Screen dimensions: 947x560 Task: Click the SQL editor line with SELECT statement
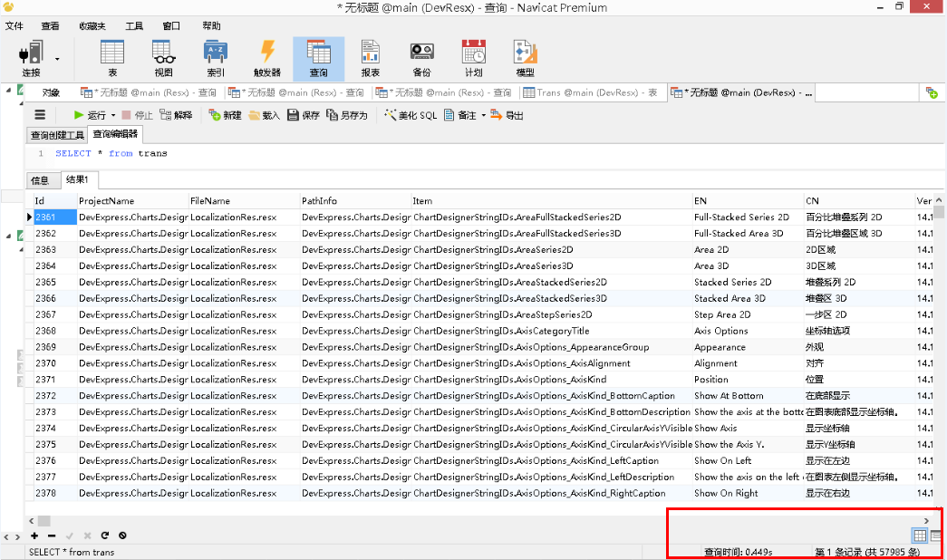click(111, 153)
